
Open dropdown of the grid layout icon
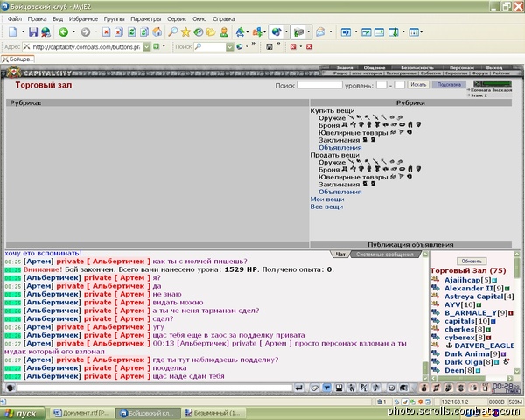422,32
